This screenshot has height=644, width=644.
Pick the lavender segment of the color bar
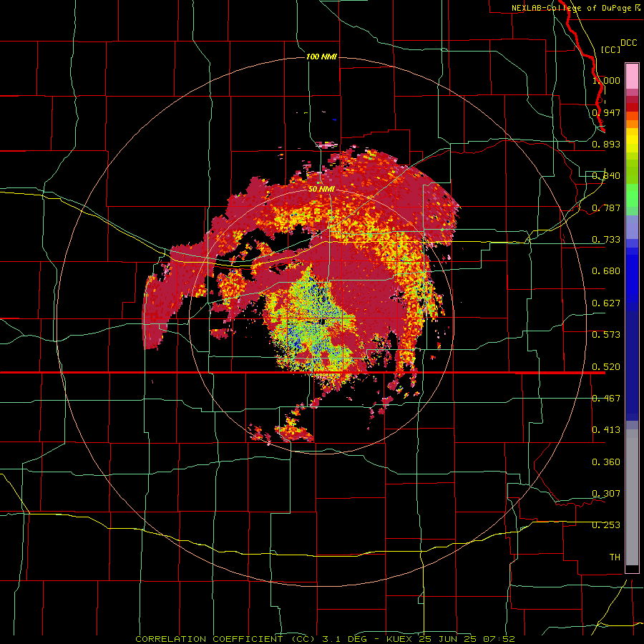click(632, 227)
